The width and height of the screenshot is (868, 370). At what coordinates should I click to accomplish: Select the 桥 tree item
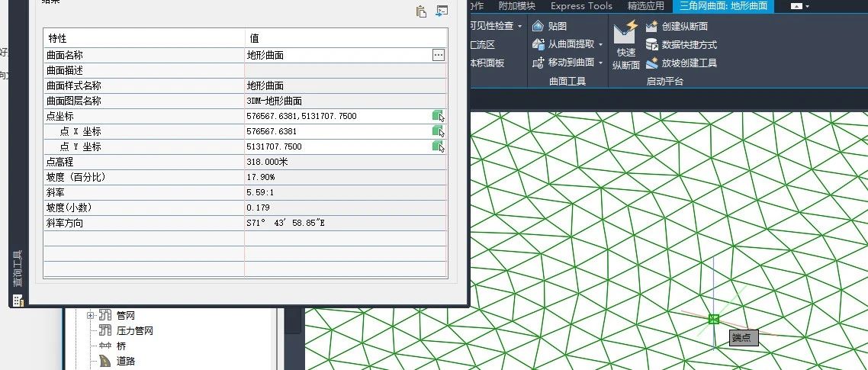point(121,346)
